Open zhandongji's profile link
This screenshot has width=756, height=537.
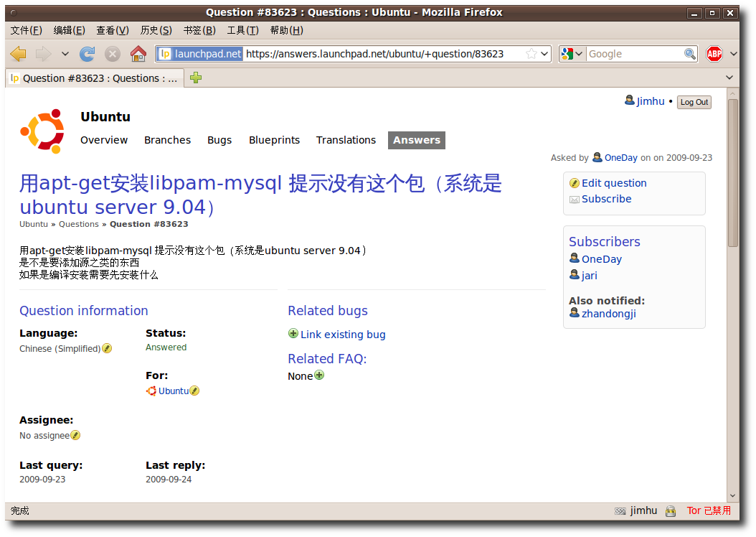608,314
